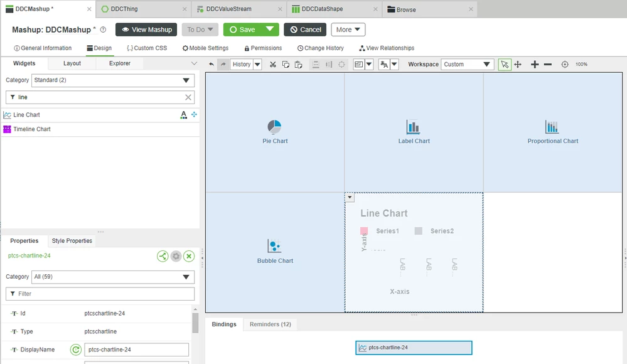
Task: Click the share bindings icon for ptcs-chartline-24
Action: 163,256
